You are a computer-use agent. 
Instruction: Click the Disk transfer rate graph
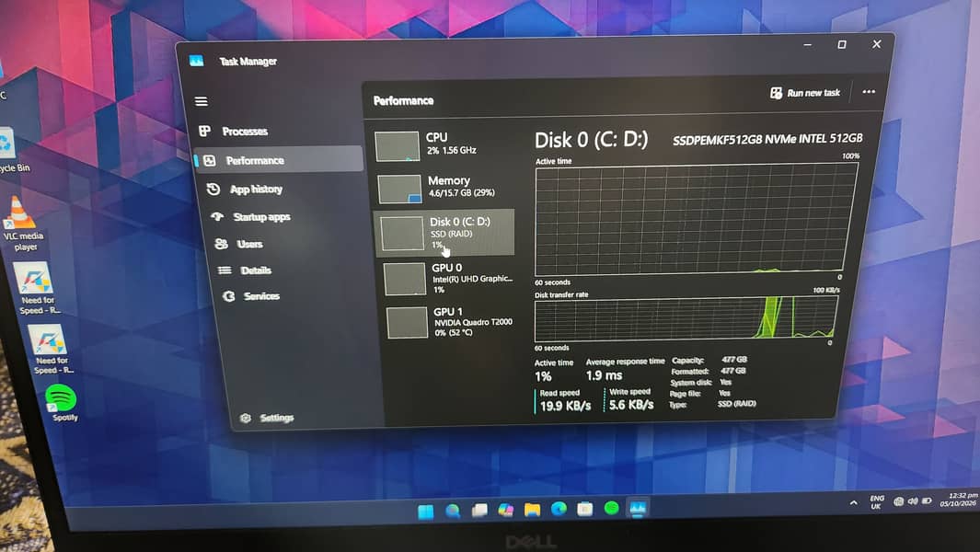click(686, 319)
